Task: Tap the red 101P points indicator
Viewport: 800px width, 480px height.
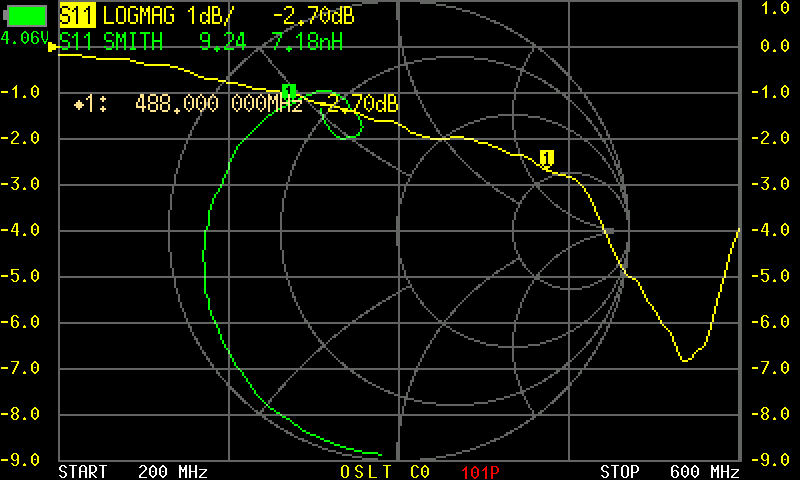Action: coord(480,471)
